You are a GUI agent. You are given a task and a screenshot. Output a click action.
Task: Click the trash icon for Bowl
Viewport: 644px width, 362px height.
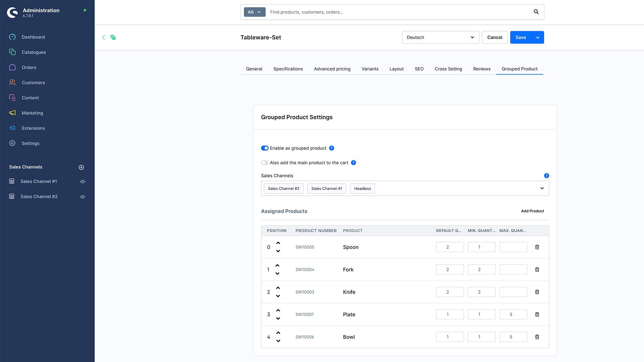click(537, 337)
